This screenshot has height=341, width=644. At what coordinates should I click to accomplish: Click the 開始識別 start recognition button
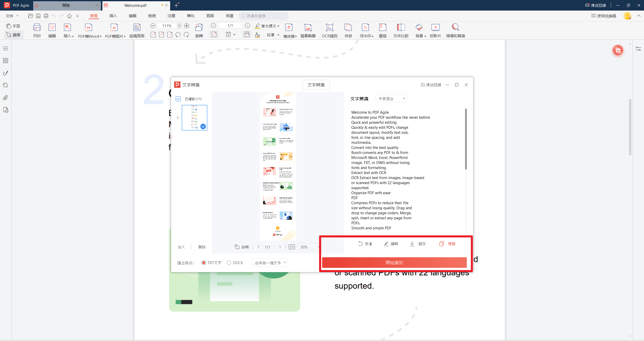click(394, 263)
